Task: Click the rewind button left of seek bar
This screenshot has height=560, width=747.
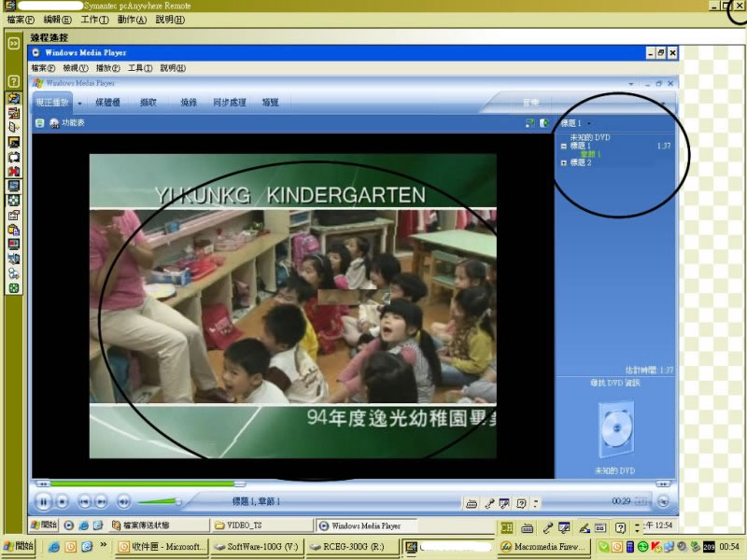Action: pyautogui.click(x=42, y=483)
